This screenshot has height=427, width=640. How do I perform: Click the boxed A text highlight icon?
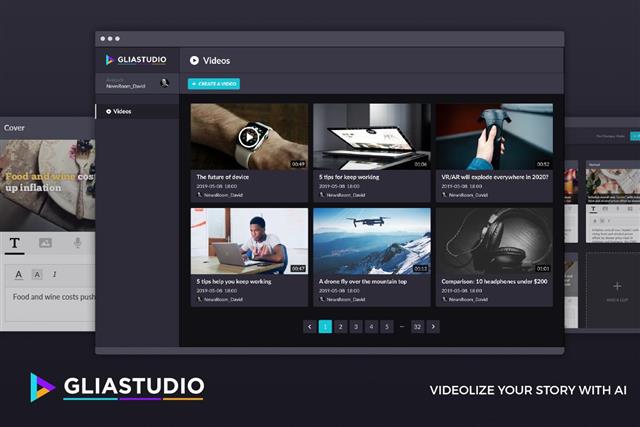pos(37,275)
